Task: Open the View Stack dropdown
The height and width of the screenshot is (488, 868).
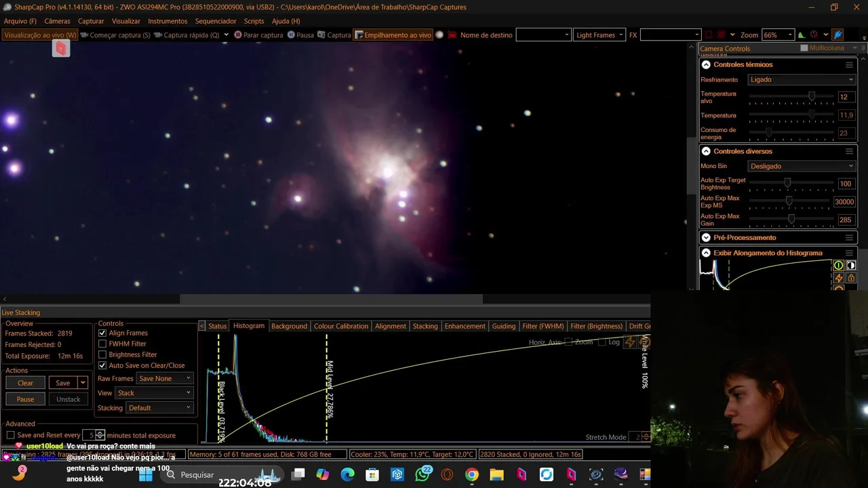Action: [154, 392]
